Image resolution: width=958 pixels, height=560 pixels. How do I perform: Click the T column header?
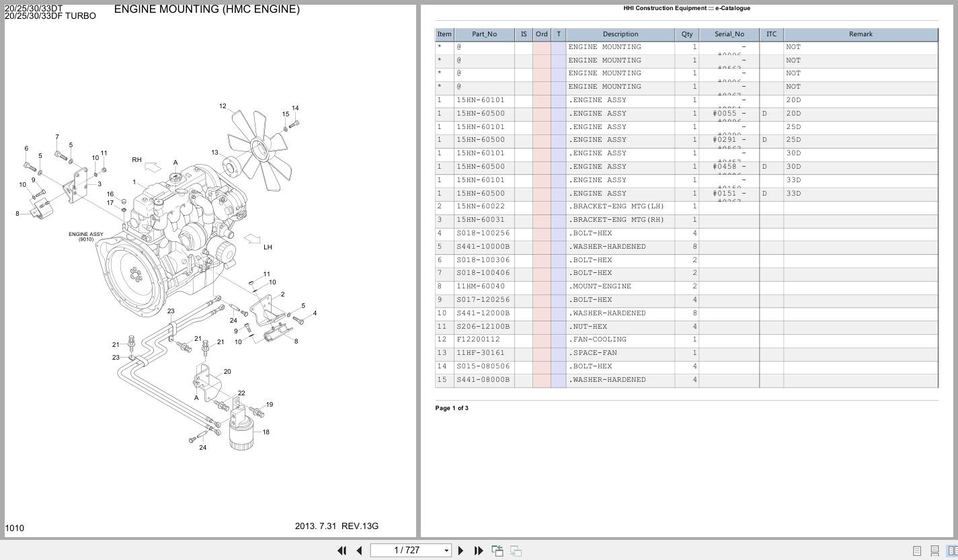[558, 34]
